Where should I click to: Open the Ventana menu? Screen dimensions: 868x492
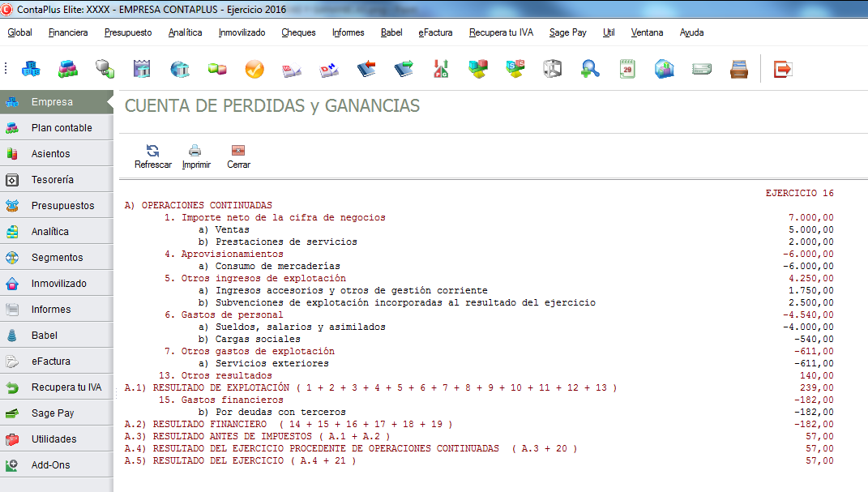(x=647, y=32)
